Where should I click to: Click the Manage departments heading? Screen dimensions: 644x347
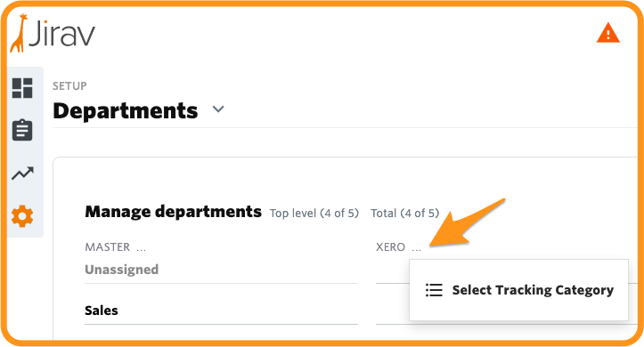(174, 212)
